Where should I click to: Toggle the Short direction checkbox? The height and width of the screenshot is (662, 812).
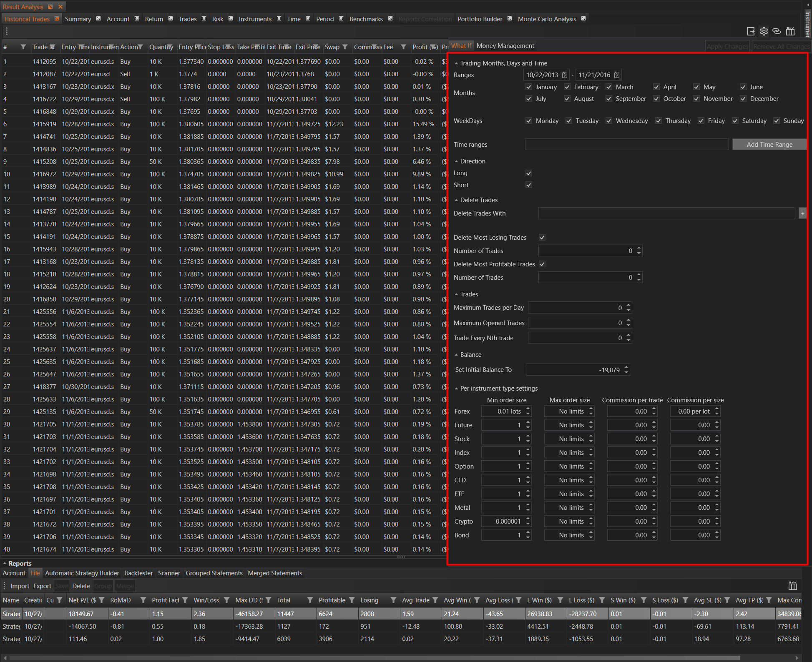coord(528,185)
